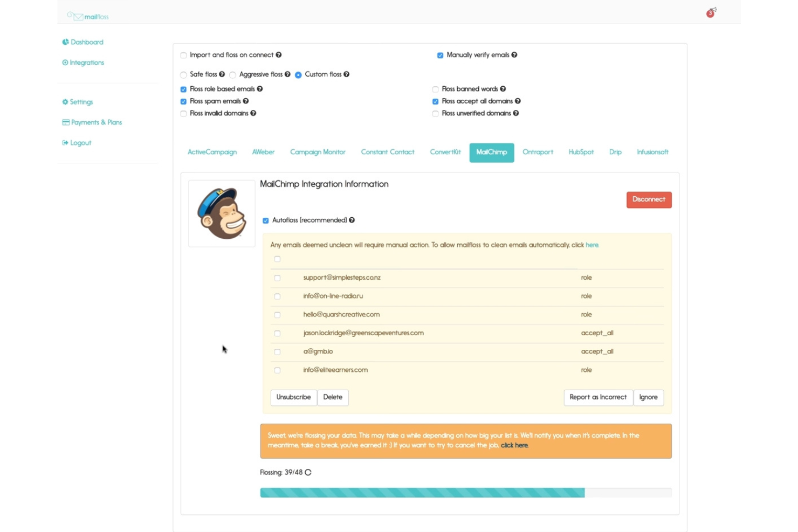
Task: Click the 'Flossing: 39/48' status text
Action: (x=281, y=473)
